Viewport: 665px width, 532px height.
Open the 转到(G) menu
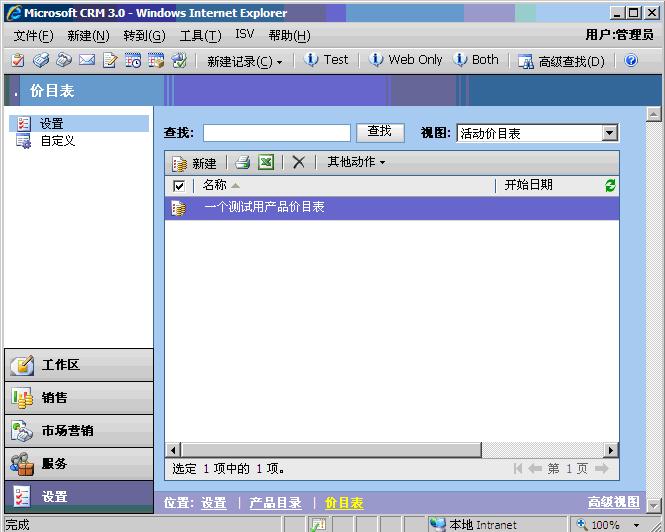point(144,36)
